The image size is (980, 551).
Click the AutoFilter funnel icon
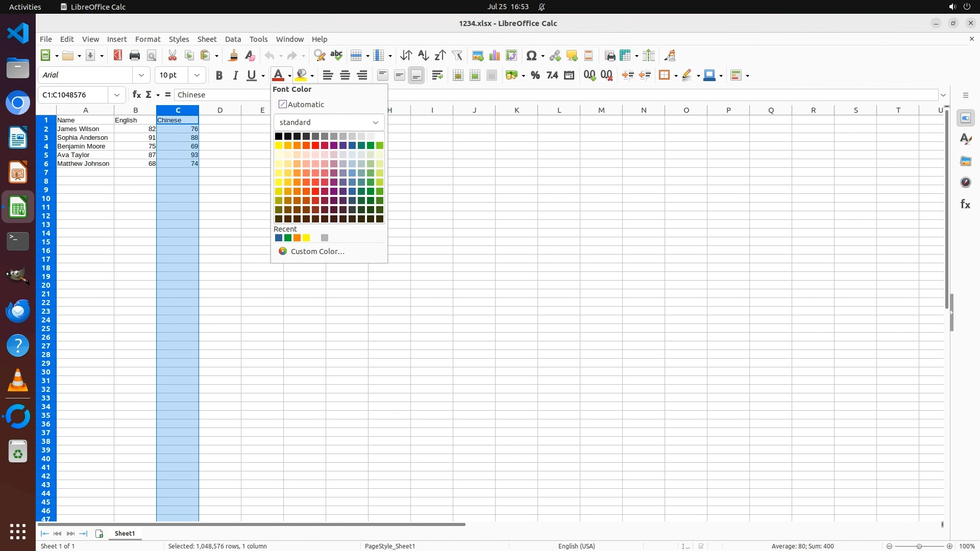[x=457, y=56]
